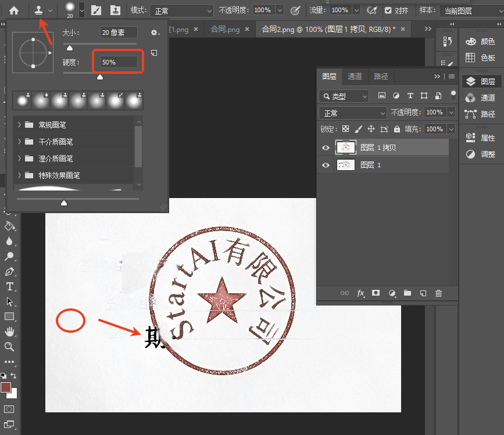The image size is (504, 435).
Task: Delete layer with trash icon
Action: coord(438,293)
